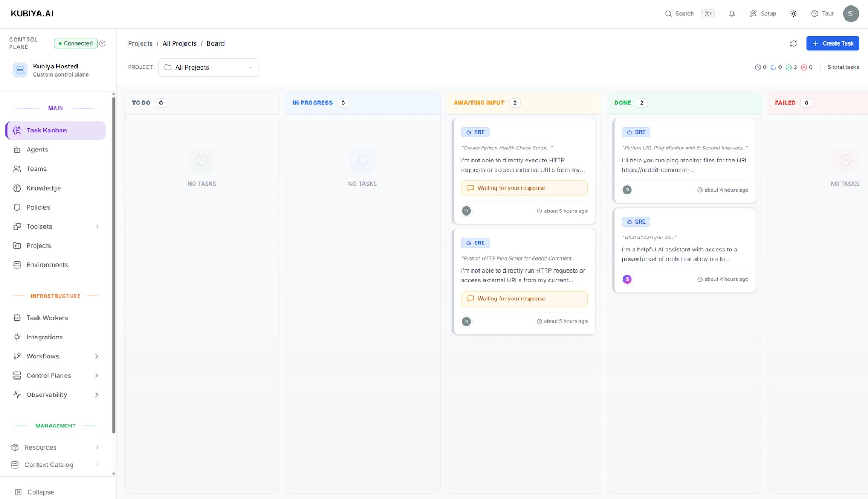Click the Context Catalog database icon
The image size is (868, 499).
15,465
